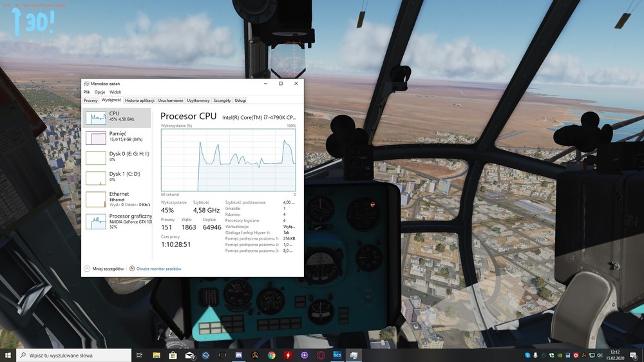Viewport: 644px width, 362px height.
Task: Click the blue window tray icon
Action: (567, 355)
